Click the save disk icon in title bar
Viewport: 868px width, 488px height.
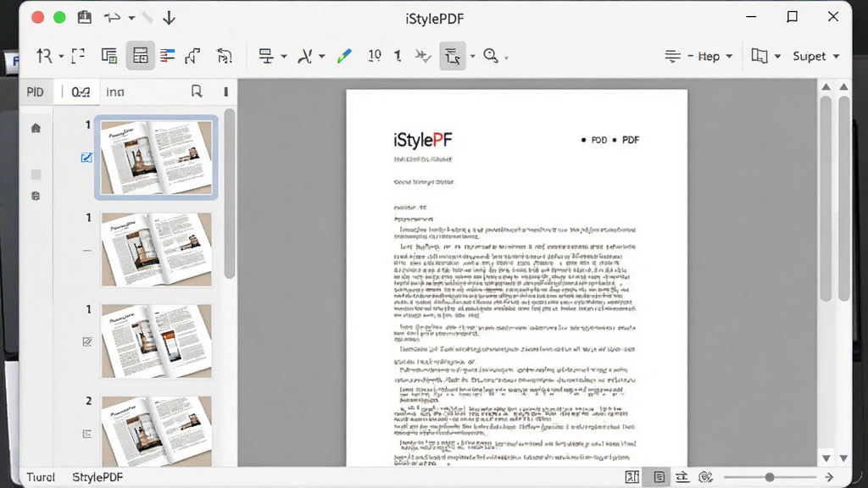(x=84, y=17)
